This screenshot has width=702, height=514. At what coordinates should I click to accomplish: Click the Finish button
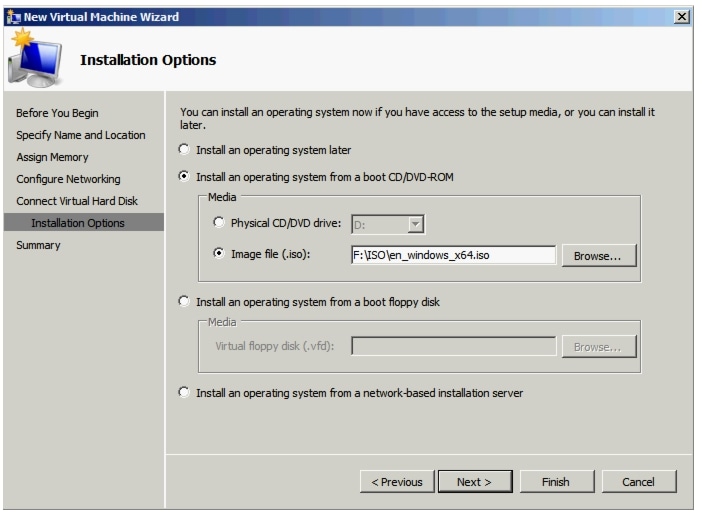click(x=556, y=482)
